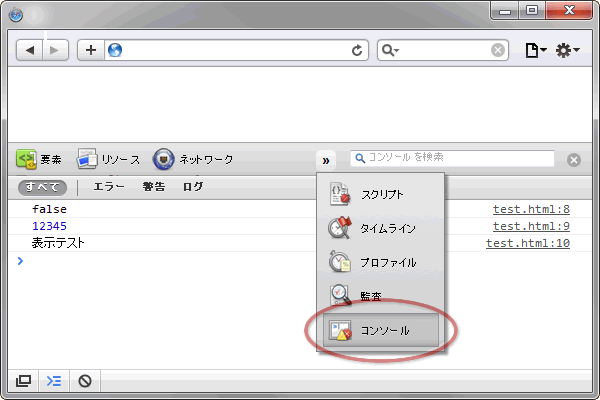Open the 要素 (Elements) panel
This screenshot has height=400, width=600.
pos(39,159)
